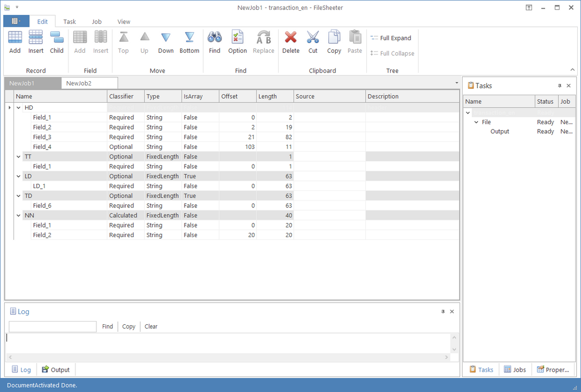Collapse the HD record node
581x392 pixels.
[19, 108]
